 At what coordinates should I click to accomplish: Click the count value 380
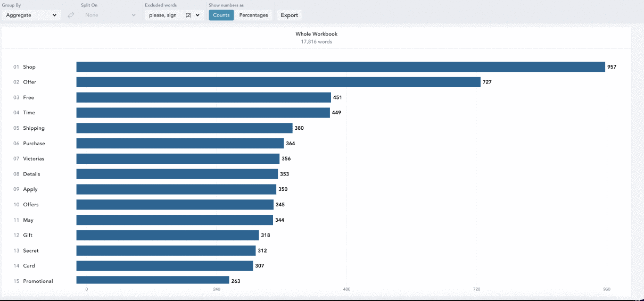tap(299, 128)
